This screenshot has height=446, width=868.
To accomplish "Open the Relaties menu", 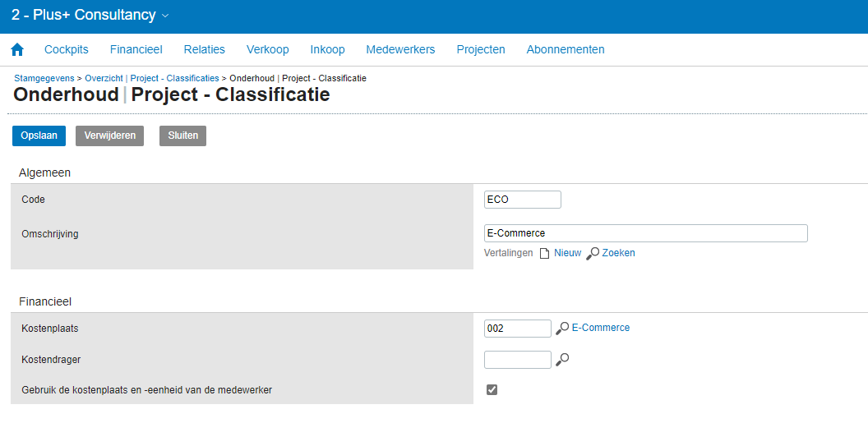I will (x=204, y=49).
